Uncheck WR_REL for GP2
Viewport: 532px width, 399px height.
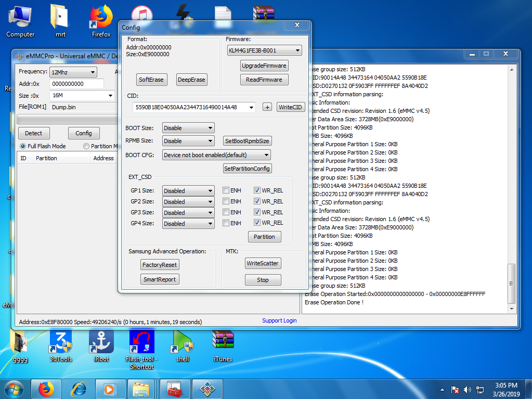pos(257,201)
